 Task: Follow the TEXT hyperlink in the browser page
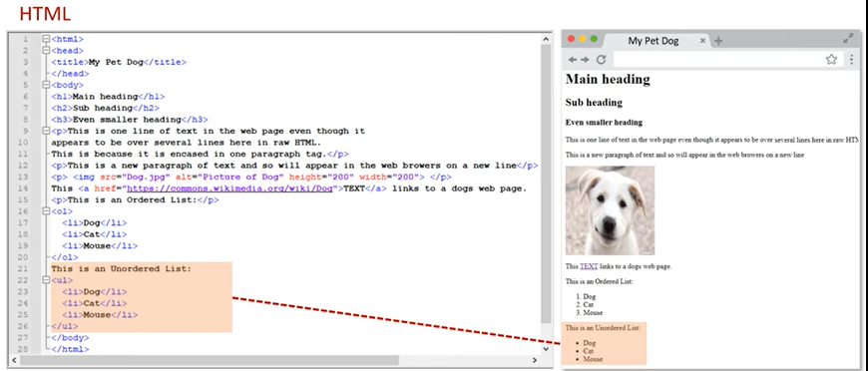[x=589, y=266]
